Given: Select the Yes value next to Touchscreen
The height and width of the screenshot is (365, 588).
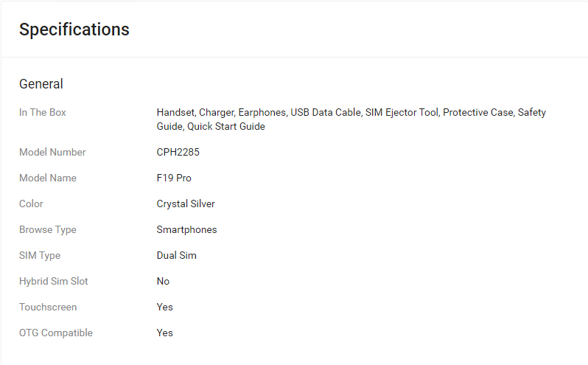Looking at the screenshot, I should coord(164,307).
